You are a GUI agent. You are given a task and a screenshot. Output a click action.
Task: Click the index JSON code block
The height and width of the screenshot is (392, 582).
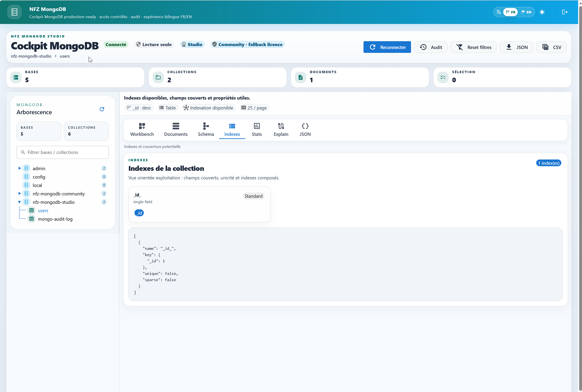pos(345,264)
